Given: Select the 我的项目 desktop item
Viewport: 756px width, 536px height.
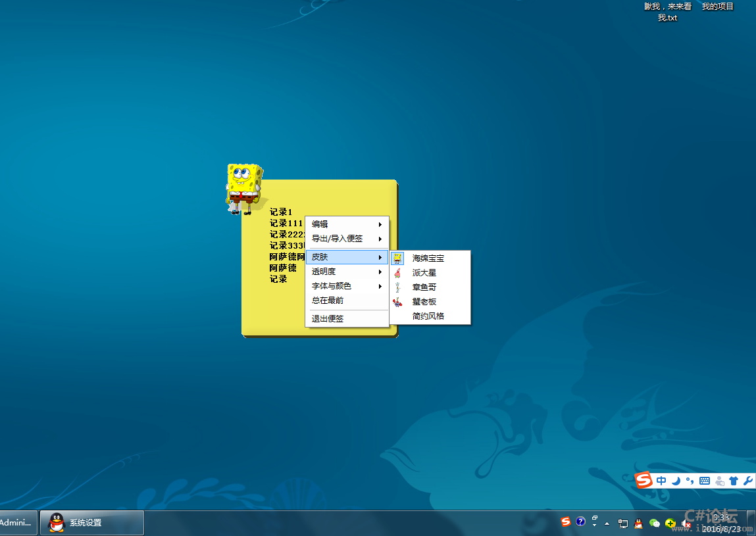Looking at the screenshot, I should (x=717, y=7).
